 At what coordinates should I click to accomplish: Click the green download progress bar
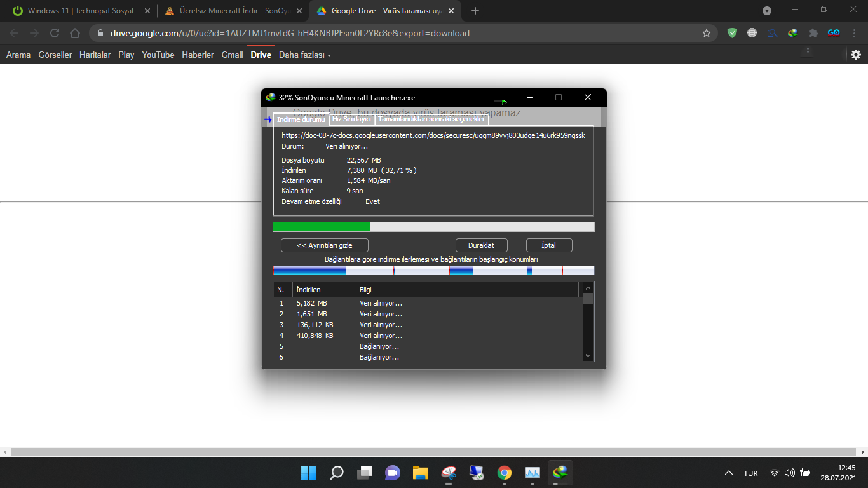(x=433, y=227)
